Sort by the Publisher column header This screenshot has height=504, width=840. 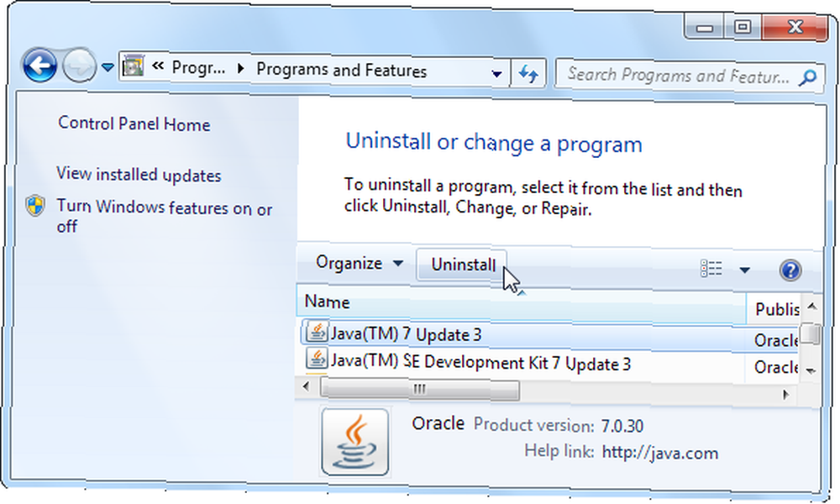pos(774,308)
